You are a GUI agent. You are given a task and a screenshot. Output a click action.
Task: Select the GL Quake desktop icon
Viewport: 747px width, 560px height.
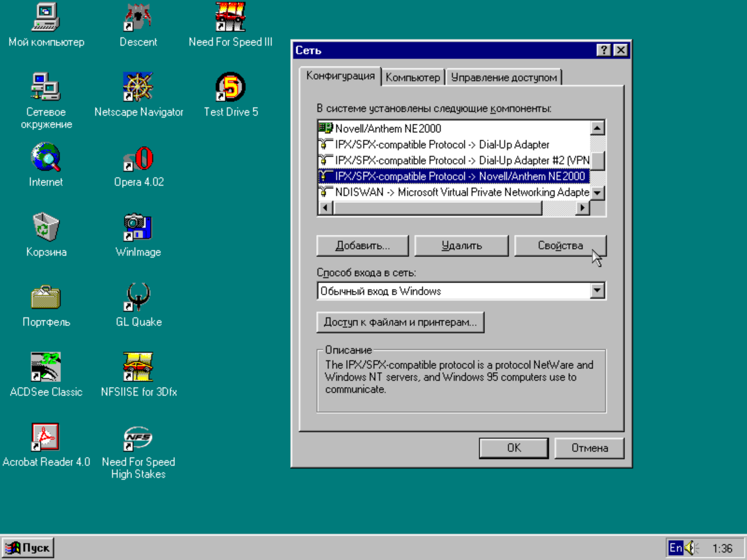(x=138, y=298)
